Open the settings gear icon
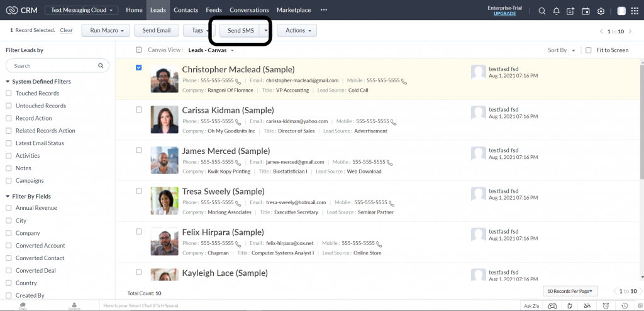Screen dimensions: 644x311 point(601,11)
